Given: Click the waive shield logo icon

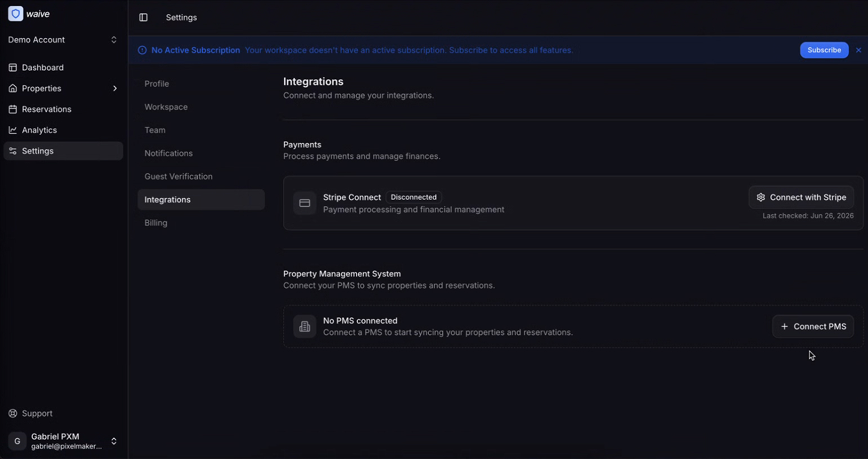Looking at the screenshot, I should click(16, 14).
